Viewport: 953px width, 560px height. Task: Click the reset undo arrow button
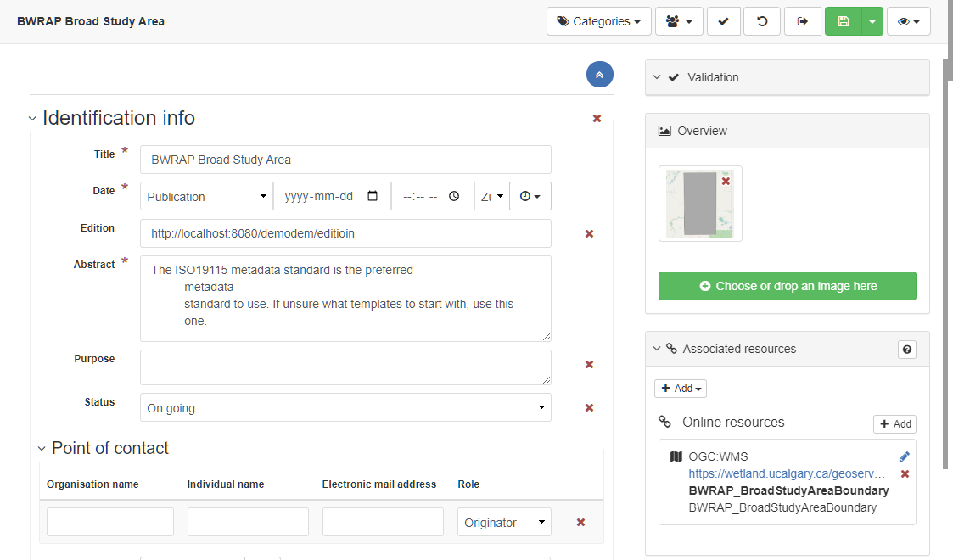click(x=762, y=21)
